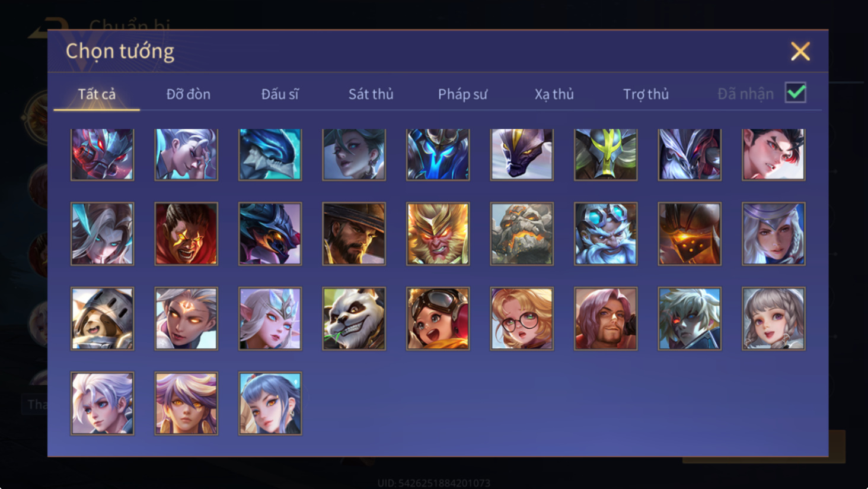Filter heroes by Đấu sĩ tab
The width and height of the screenshot is (868, 489).
[x=280, y=94]
